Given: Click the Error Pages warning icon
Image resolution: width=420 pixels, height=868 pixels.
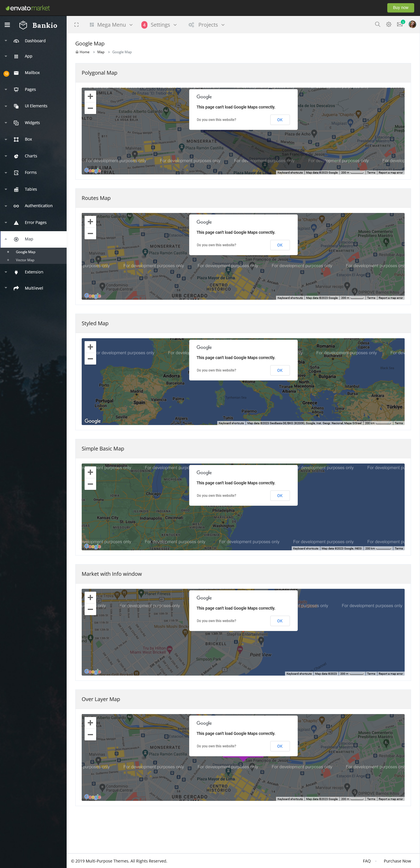Looking at the screenshot, I should (16, 222).
